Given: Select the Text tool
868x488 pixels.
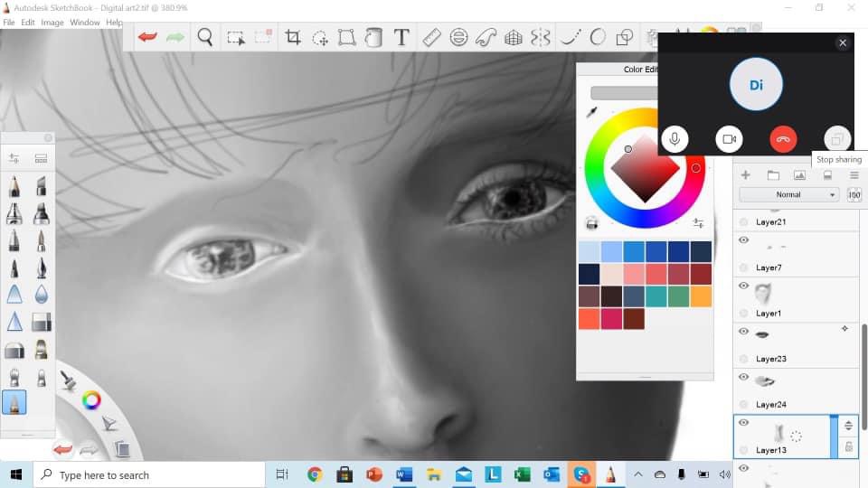Looking at the screenshot, I should [x=401, y=37].
